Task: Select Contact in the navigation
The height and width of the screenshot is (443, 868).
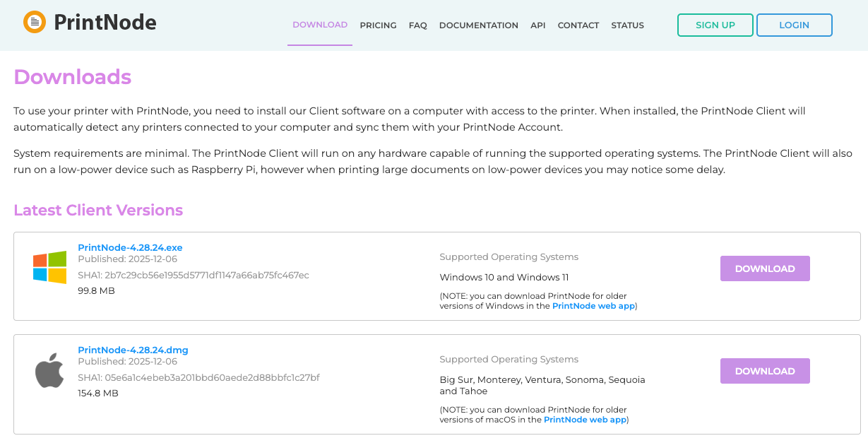Action: (578, 25)
